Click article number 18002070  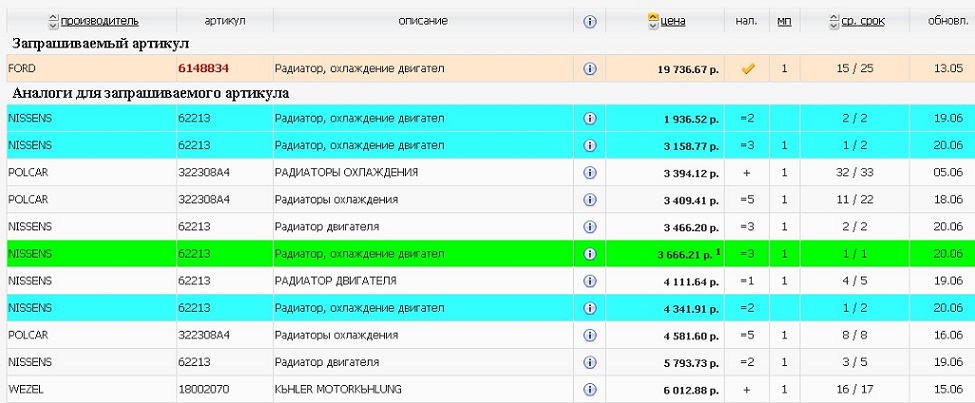coord(203,389)
